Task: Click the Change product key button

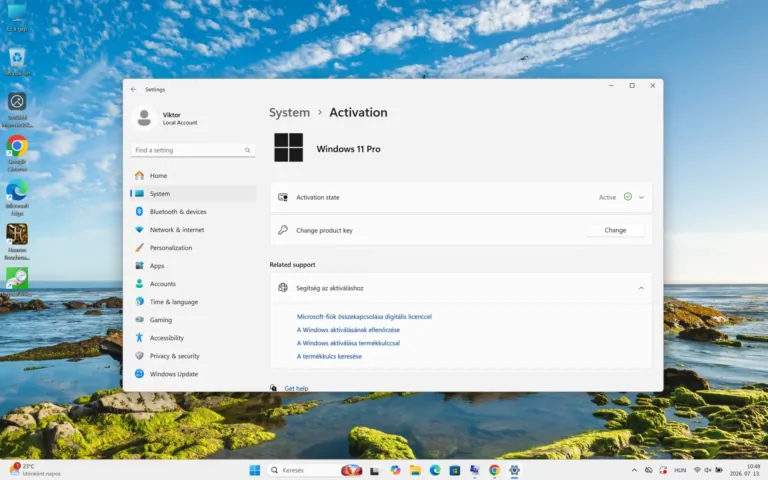Action: pyautogui.click(x=615, y=230)
